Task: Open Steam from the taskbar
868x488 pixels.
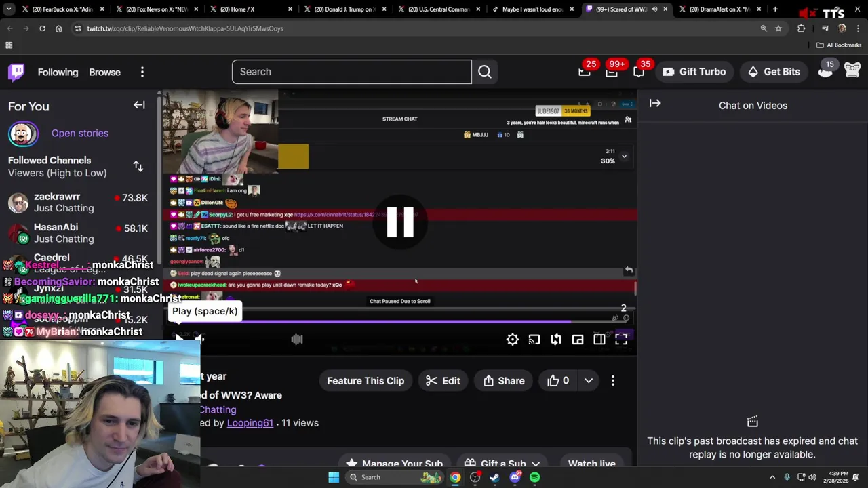Action: 495,477
